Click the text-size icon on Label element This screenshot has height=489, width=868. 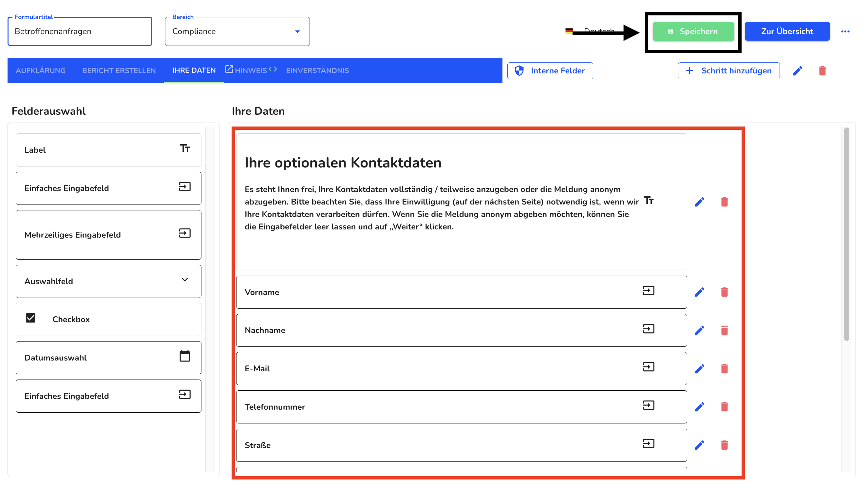pyautogui.click(x=185, y=148)
